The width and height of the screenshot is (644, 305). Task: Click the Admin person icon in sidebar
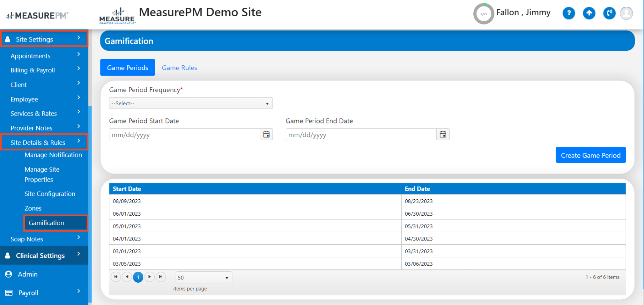9,274
